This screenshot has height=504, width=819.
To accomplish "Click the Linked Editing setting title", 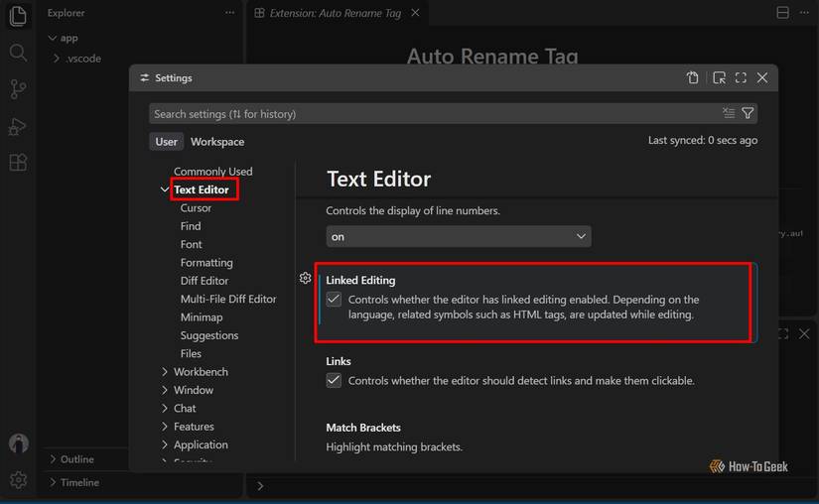I will click(x=361, y=280).
